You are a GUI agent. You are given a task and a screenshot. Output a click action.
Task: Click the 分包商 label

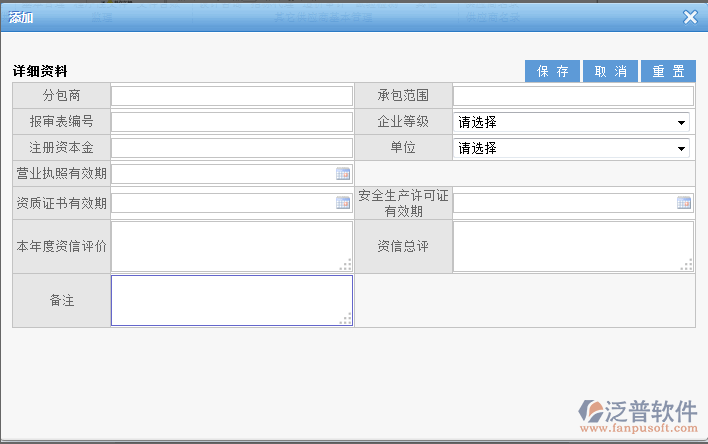(61, 95)
